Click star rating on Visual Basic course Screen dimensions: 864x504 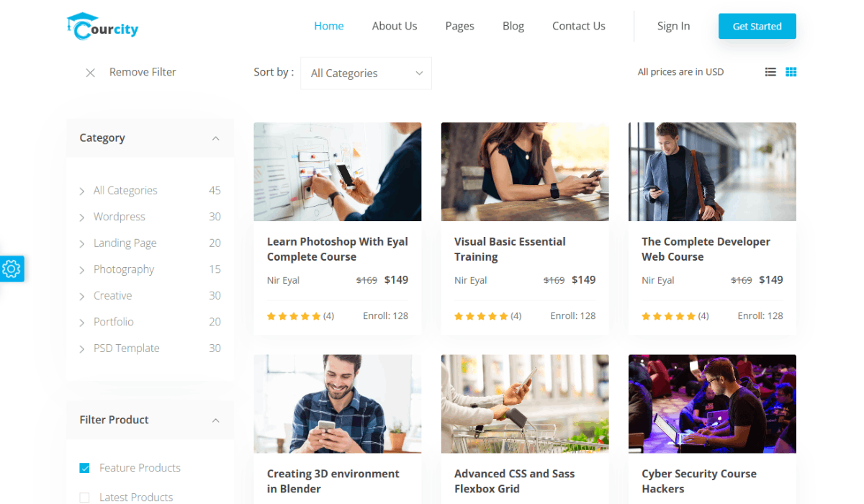click(x=481, y=316)
